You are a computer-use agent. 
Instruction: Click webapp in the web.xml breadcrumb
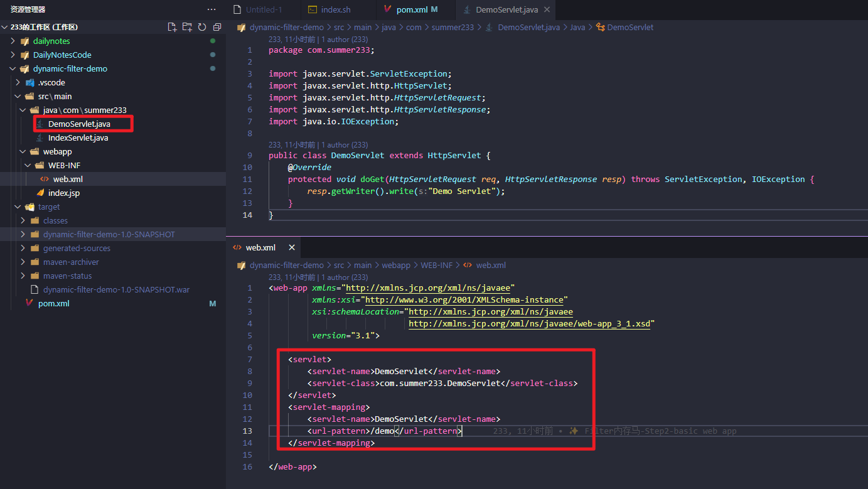pyautogui.click(x=396, y=265)
